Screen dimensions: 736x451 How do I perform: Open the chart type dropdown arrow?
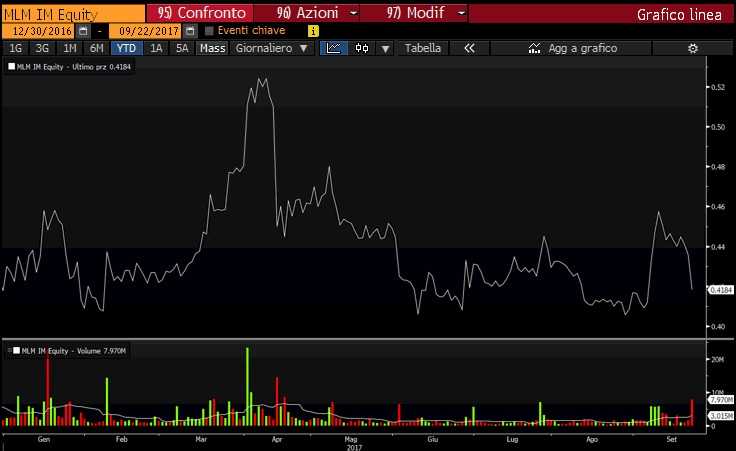pyautogui.click(x=385, y=48)
